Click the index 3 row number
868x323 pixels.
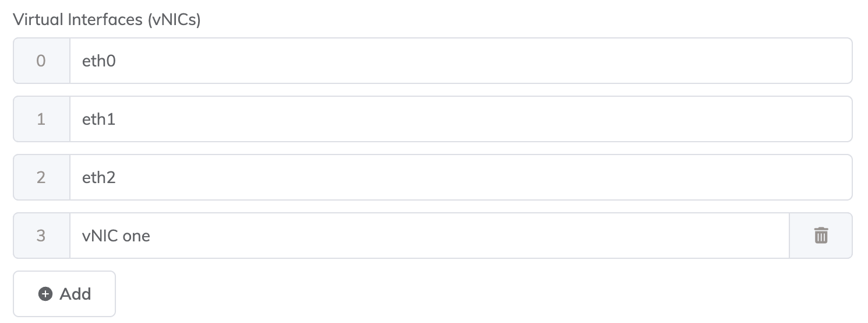(41, 236)
